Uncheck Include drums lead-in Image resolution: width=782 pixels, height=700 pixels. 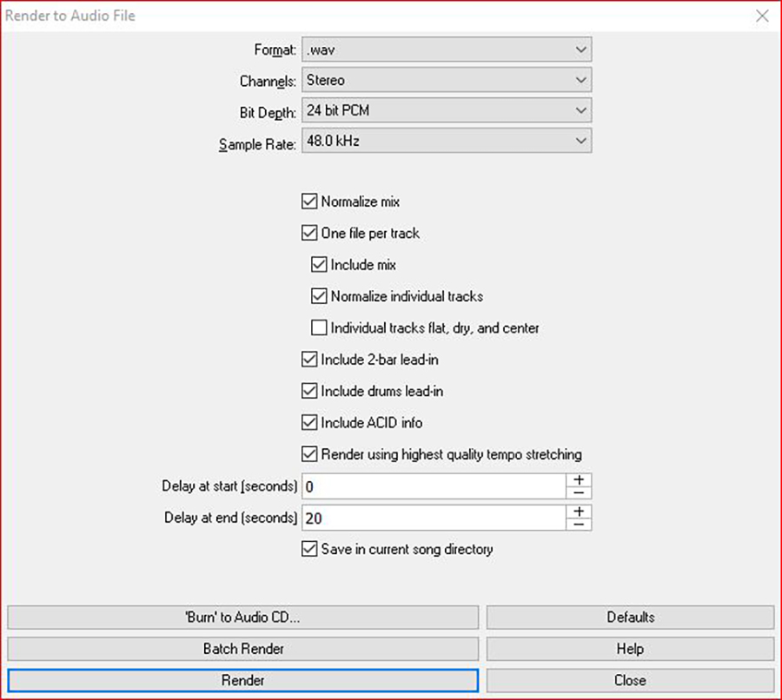click(309, 391)
